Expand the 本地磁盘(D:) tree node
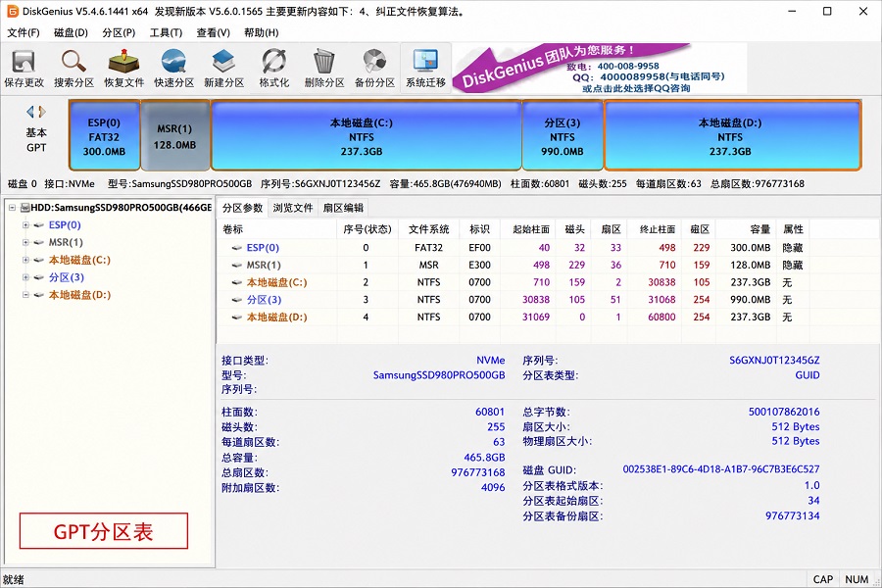The width and height of the screenshot is (882, 588). pos(25,295)
